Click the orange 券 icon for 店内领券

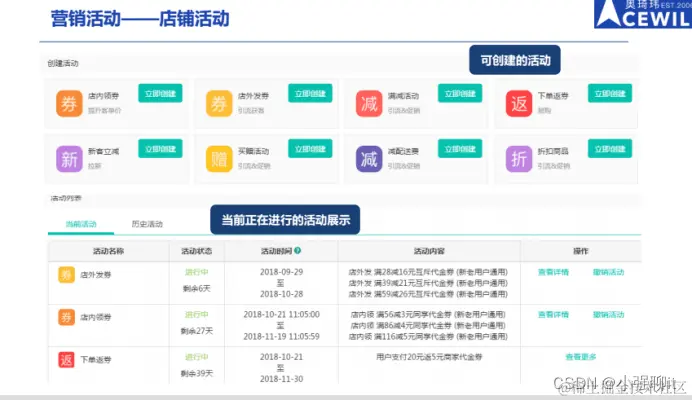69,104
